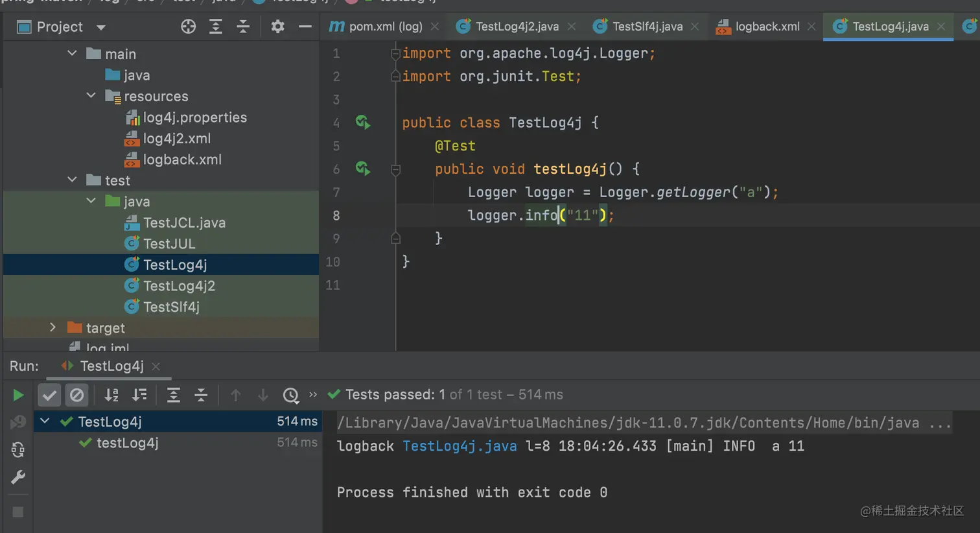Collapse the resources folder
The image size is (980, 533).
click(91, 96)
